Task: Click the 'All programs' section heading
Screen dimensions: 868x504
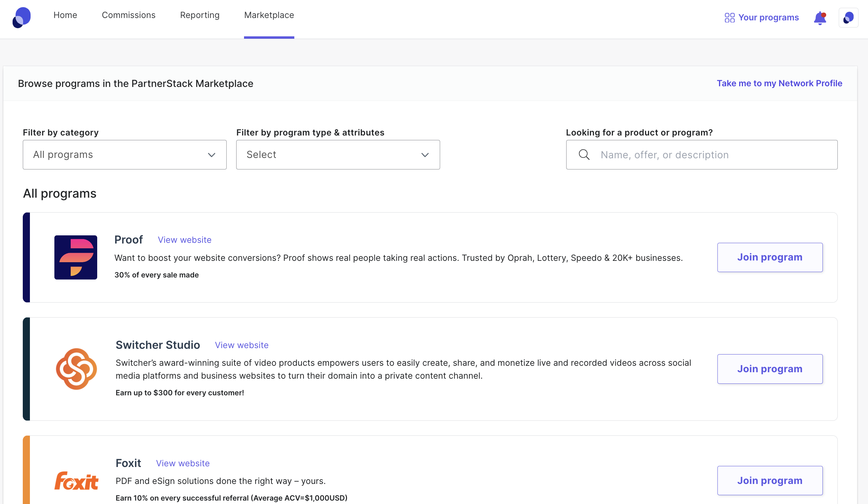Action: (59, 194)
